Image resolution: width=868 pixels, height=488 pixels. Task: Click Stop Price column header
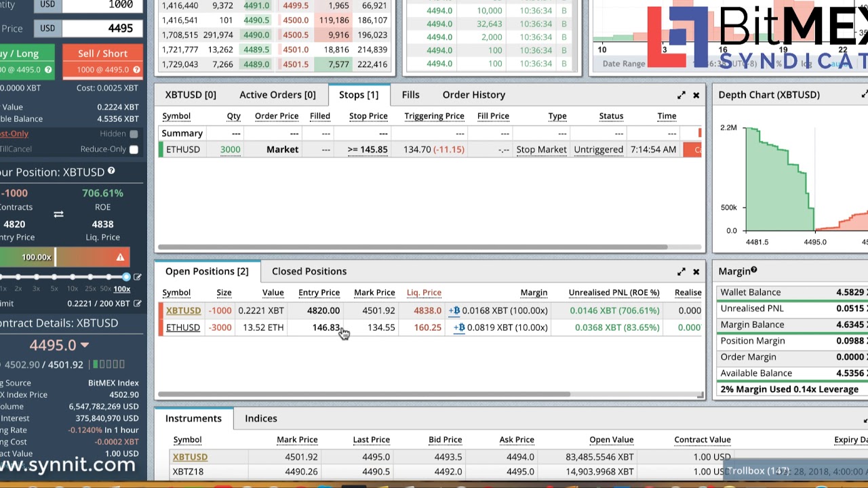(368, 116)
